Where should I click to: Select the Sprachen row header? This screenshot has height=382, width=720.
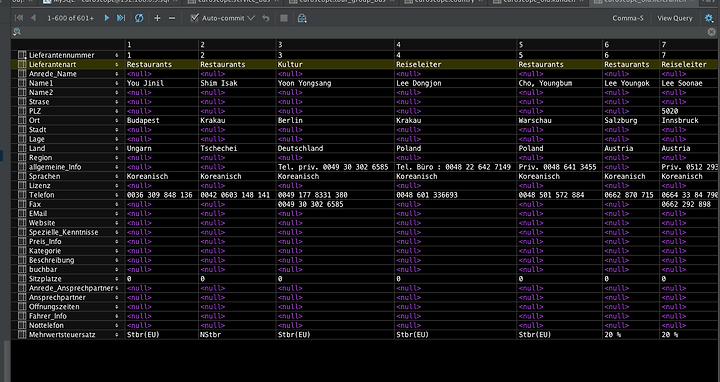[x=68, y=176]
